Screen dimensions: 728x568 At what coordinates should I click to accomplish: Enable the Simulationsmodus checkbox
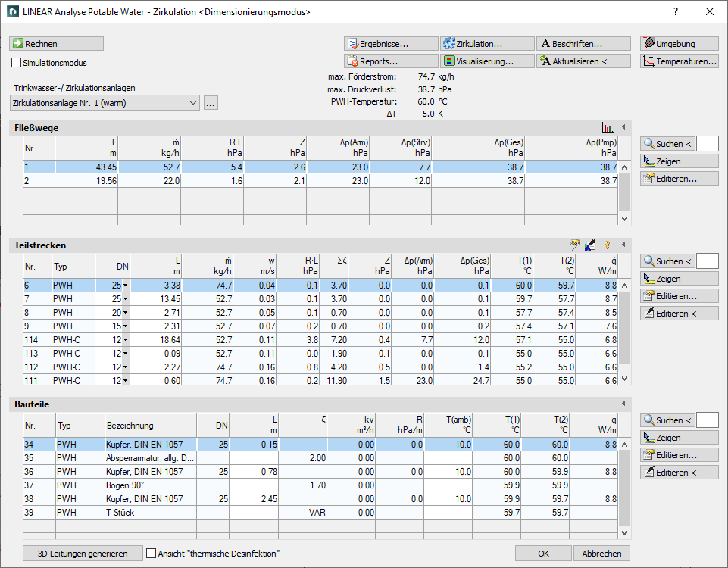(x=16, y=63)
